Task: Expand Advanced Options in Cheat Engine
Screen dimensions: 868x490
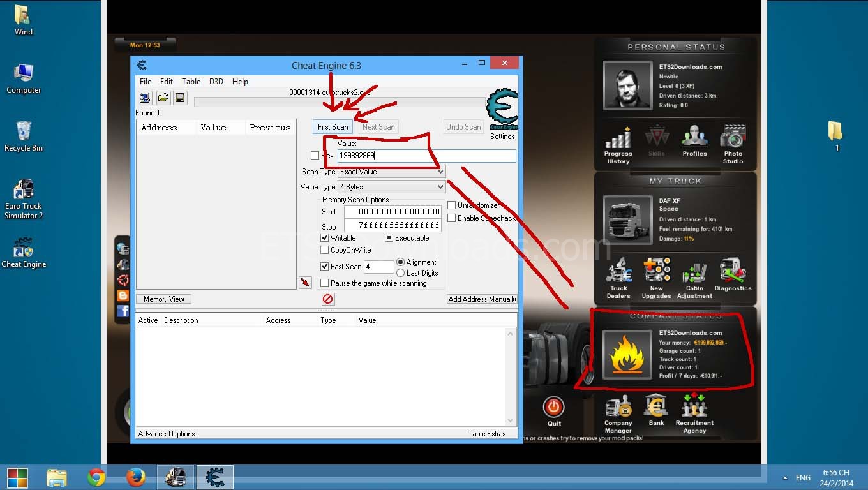Action: pos(166,433)
